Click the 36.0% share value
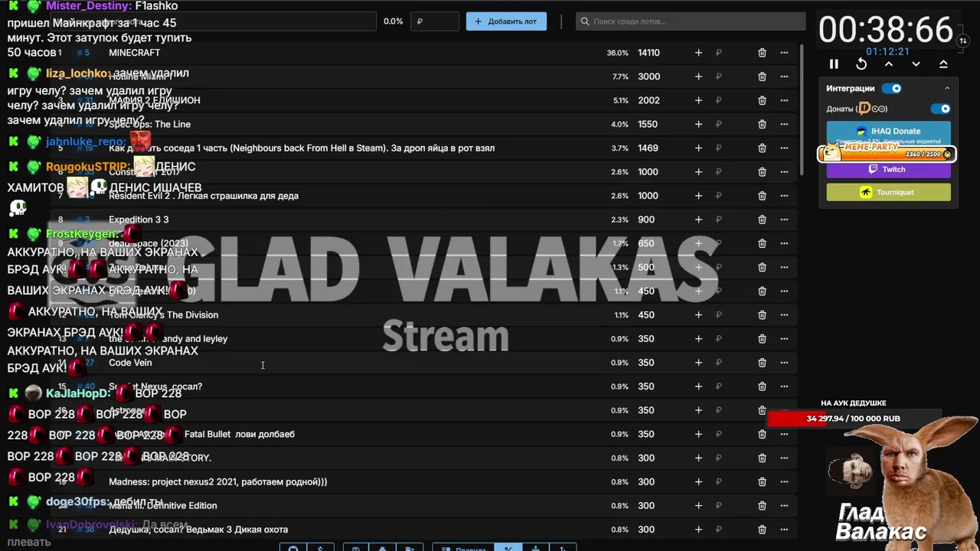 tap(617, 53)
